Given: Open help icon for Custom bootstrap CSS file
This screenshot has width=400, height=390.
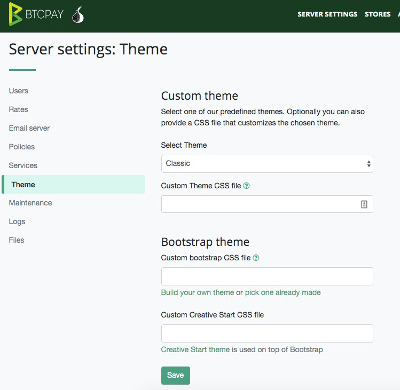Looking at the screenshot, I should tap(256, 258).
